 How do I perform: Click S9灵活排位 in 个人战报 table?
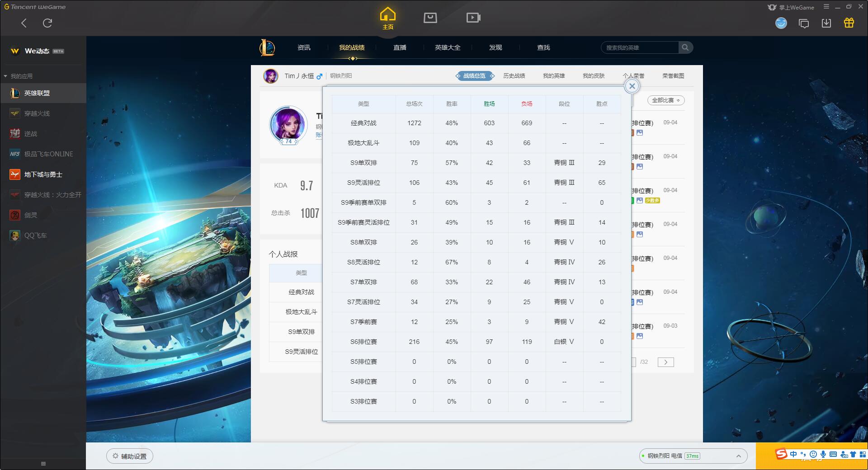coord(301,352)
